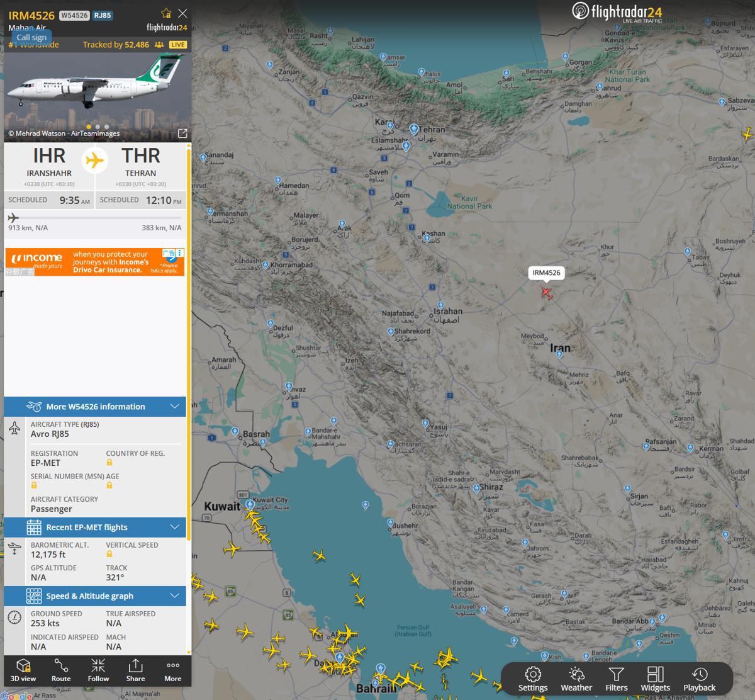
Task: Open the Filters panel
Action: coord(617,679)
